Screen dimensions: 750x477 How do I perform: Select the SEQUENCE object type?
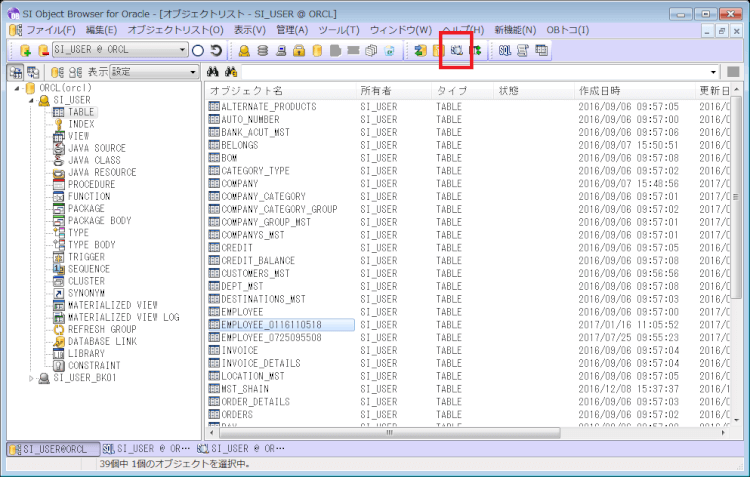[88, 269]
